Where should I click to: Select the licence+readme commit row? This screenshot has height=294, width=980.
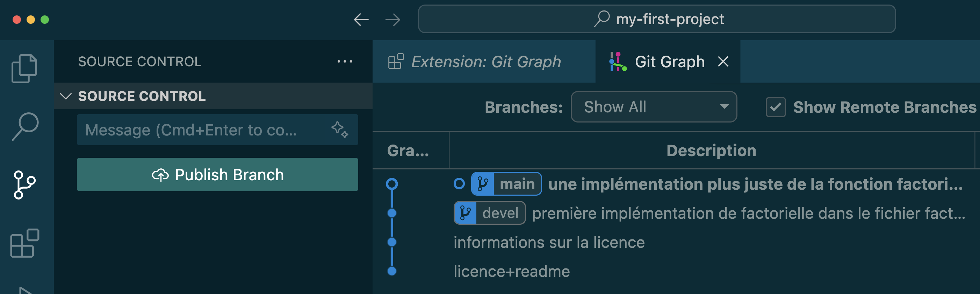(x=511, y=272)
